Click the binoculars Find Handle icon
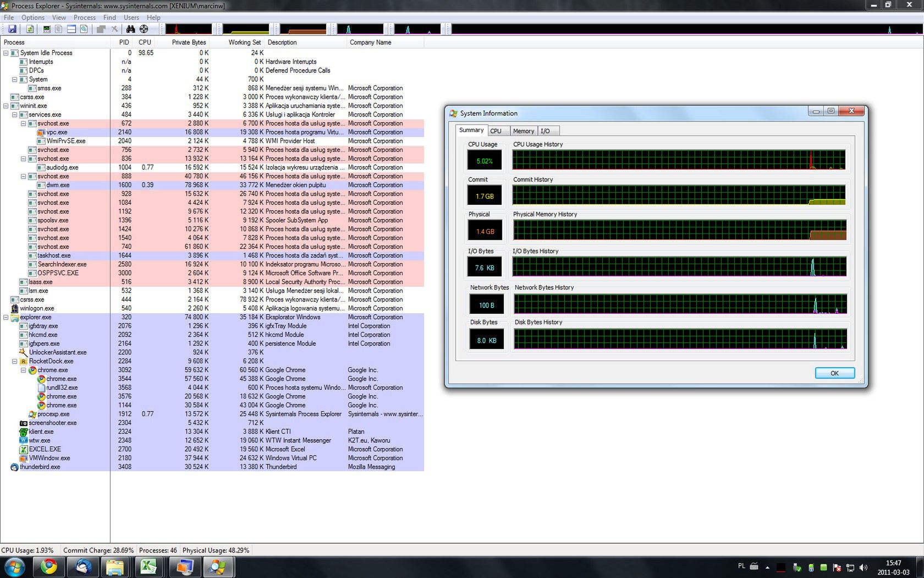 pyautogui.click(x=130, y=29)
